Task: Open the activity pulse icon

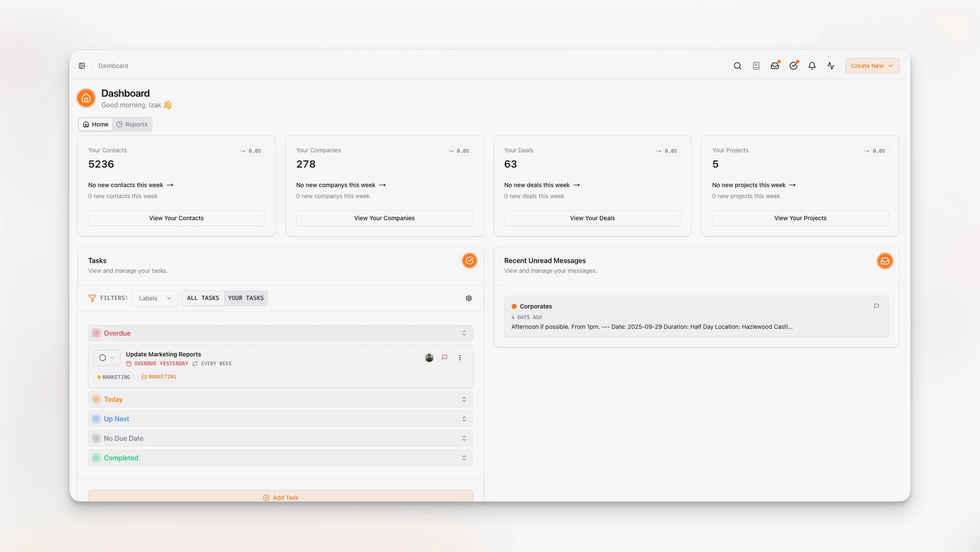Action: point(830,66)
